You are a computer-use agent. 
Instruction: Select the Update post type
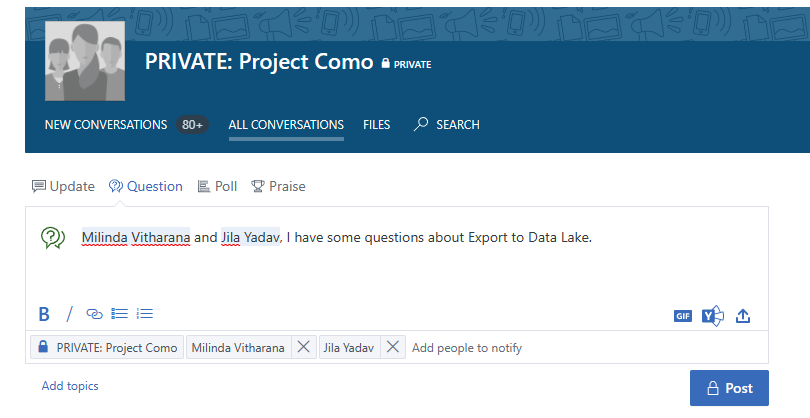(x=63, y=186)
